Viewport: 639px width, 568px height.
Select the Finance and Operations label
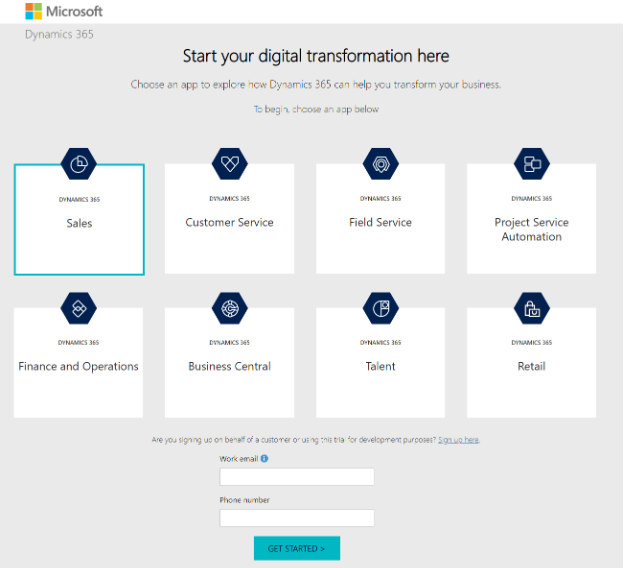click(78, 366)
